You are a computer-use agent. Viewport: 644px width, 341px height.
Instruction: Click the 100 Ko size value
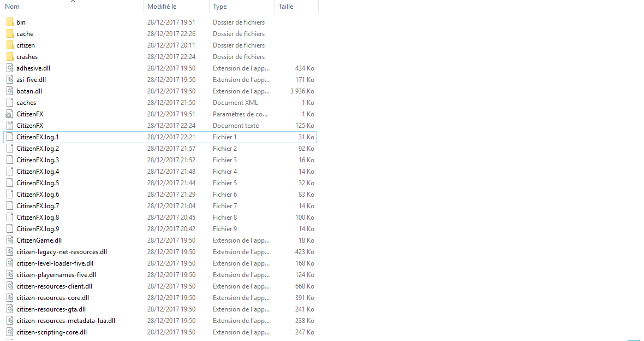(305, 217)
